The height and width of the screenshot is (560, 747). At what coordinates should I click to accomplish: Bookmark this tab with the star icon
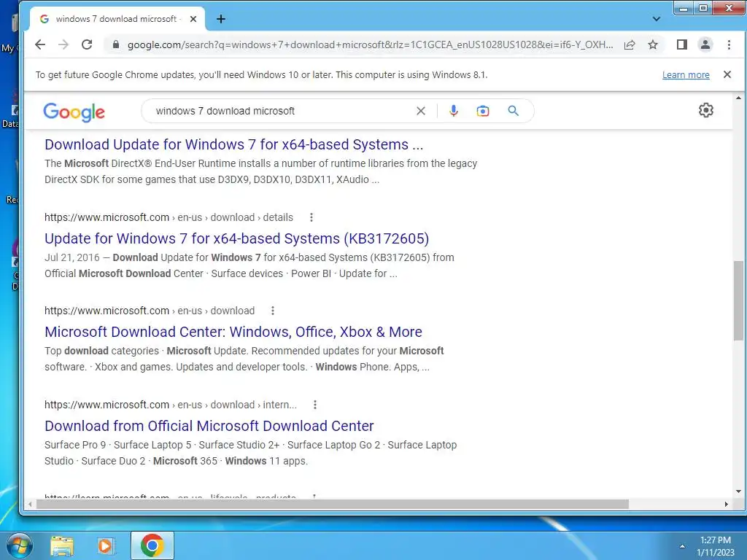click(653, 44)
